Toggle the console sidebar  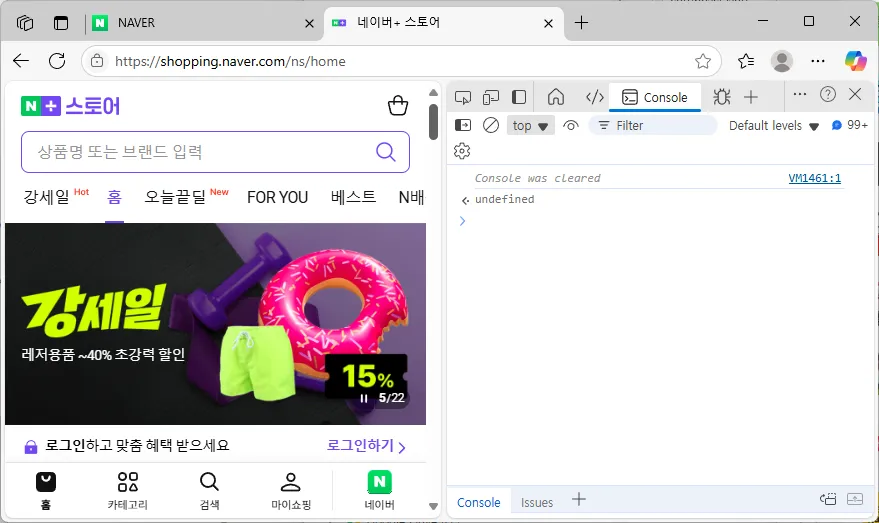coord(463,125)
